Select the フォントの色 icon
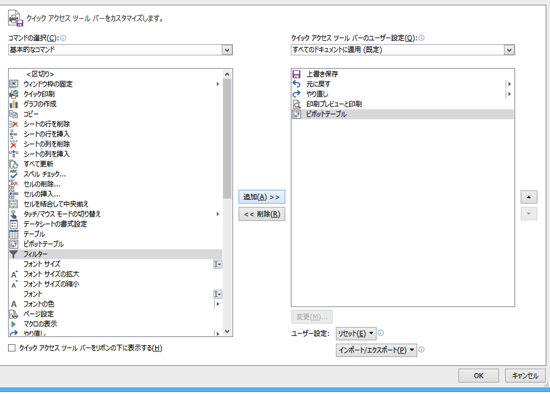Viewport: 550px width, 394px height. pos(13,304)
